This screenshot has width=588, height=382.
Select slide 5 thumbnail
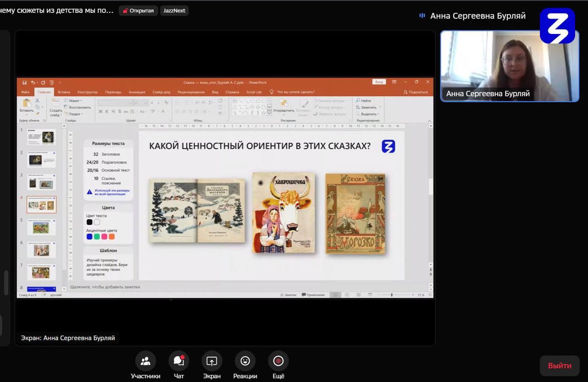[41, 227]
